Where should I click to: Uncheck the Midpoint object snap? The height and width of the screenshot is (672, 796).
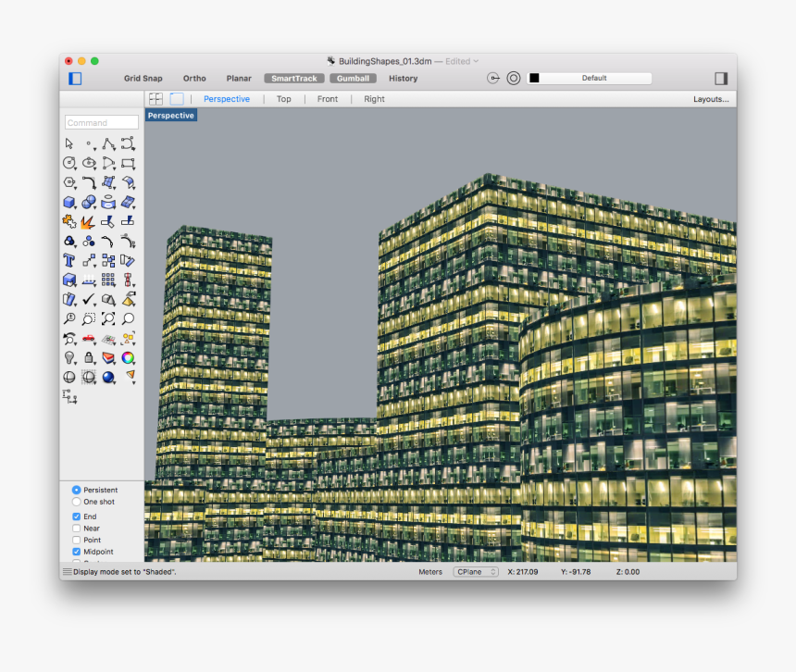point(76,551)
